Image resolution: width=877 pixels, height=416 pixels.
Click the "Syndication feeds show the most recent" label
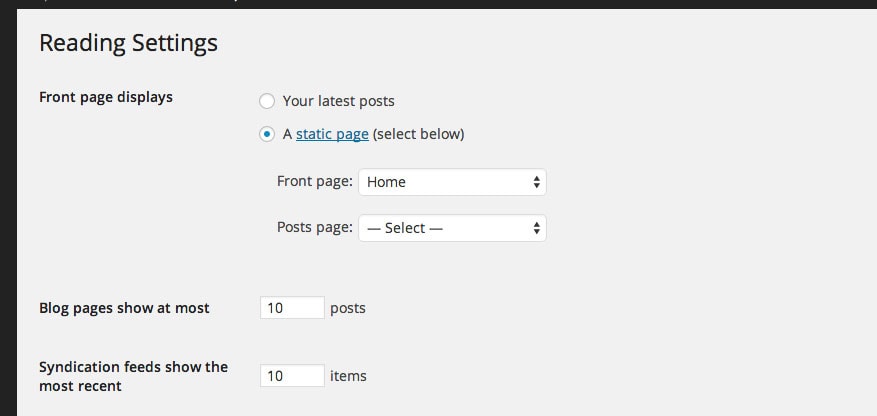pos(133,376)
